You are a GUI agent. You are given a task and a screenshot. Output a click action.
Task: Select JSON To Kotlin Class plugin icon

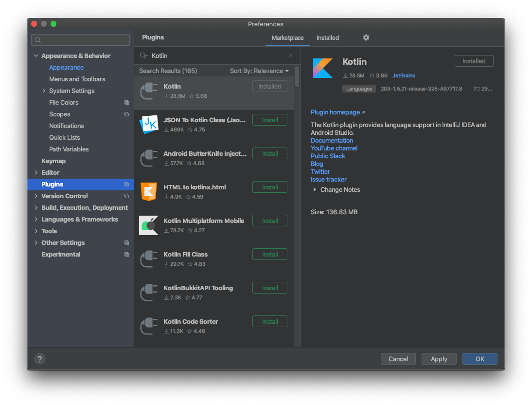(x=149, y=124)
